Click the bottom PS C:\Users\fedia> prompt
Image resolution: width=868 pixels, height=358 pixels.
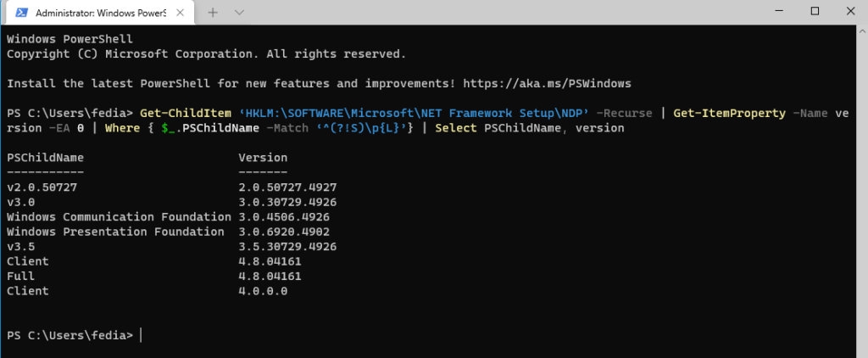pyautogui.click(x=70, y=335)
